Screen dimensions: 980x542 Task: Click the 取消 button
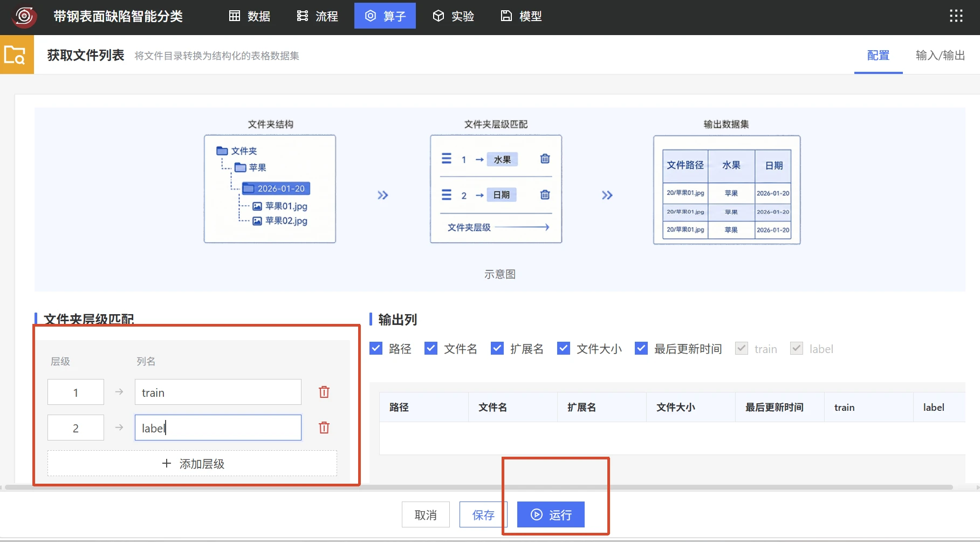point(426,514)
